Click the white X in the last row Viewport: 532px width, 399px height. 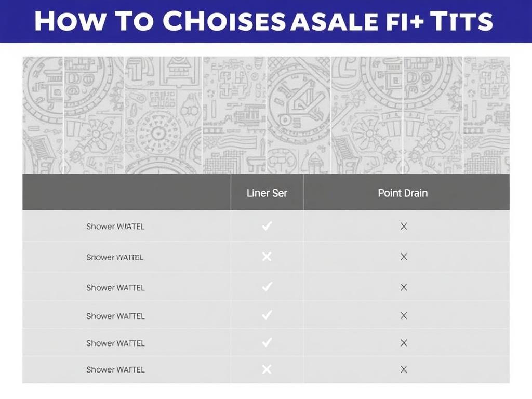tap(267, 369)
